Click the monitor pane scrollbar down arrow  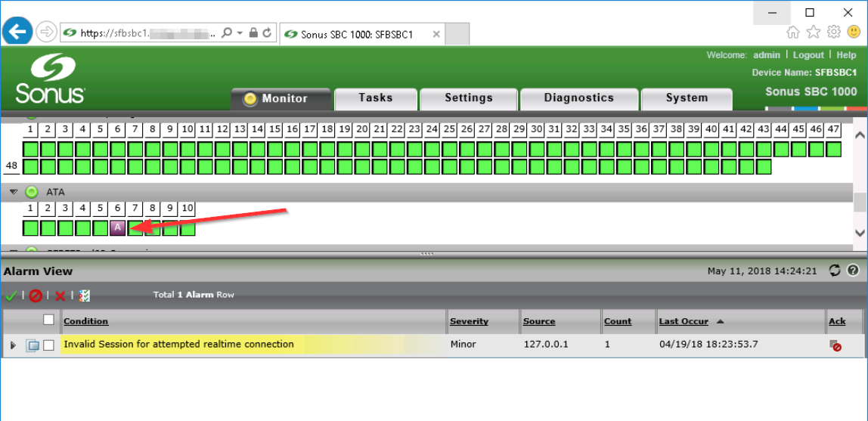point(860,232)
